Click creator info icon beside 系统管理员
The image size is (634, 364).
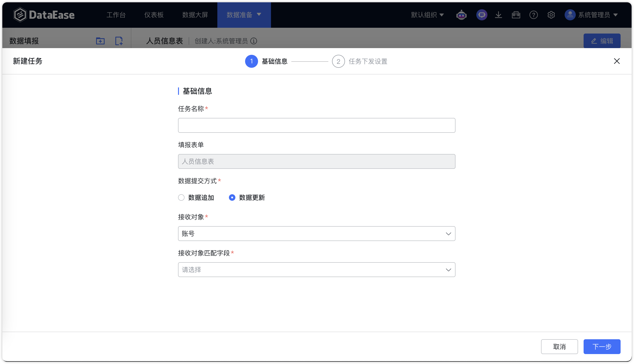[x=253, y=41]
